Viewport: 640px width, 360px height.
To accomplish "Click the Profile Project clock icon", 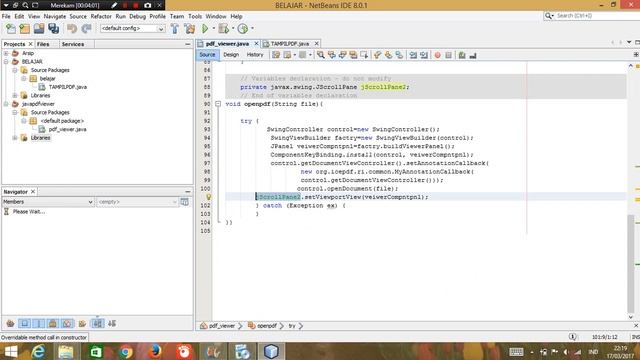I will pos(243,29).
